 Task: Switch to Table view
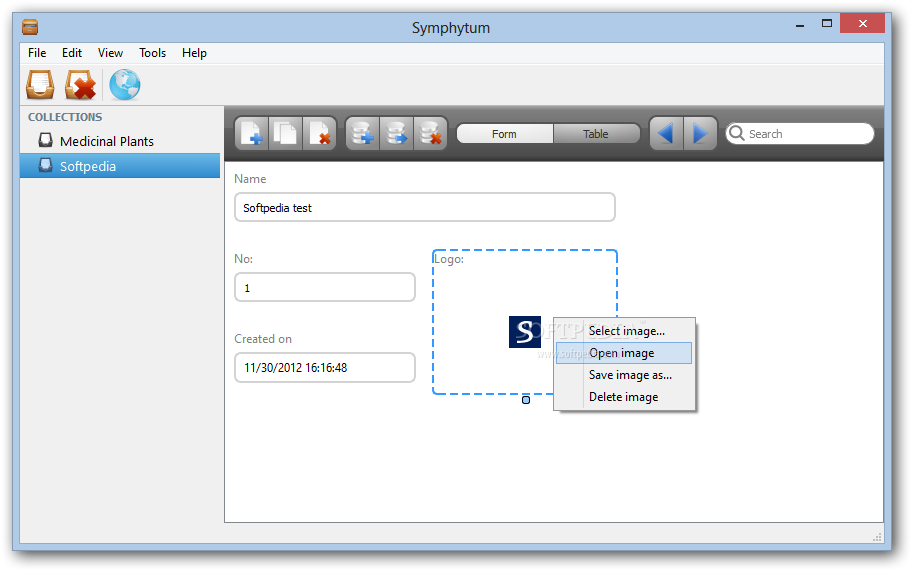(596, 134)
